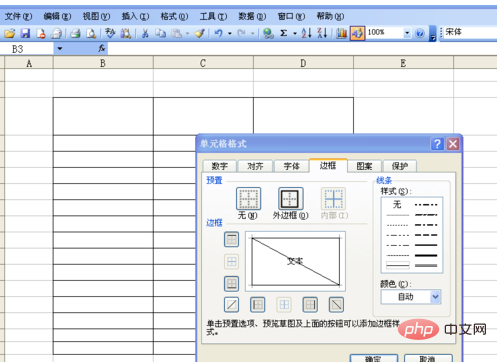Click the Research icon beside Spelling
Image resolution: width=497 pixels, height=362 pixels.
(x=125, y=33)
